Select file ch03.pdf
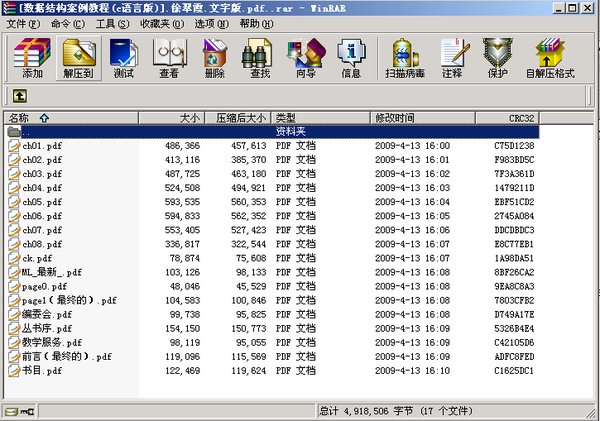Image resolution: width=600 pixels, height=421 pixels. [x=42, y=174]
